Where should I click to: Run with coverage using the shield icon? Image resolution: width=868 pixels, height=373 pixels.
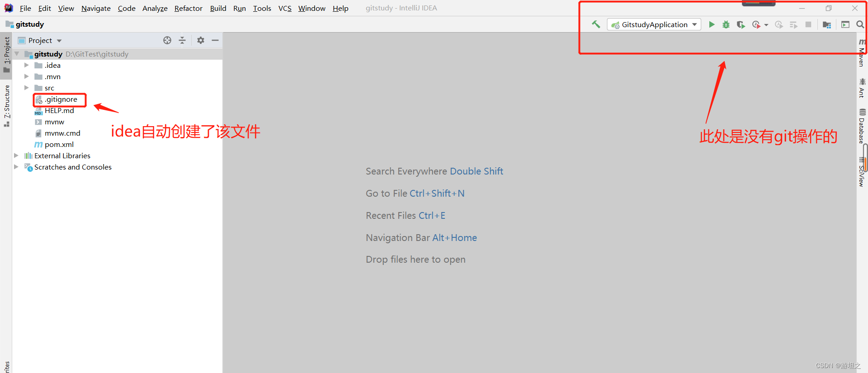pyautogui.click(x=741, y=24)
